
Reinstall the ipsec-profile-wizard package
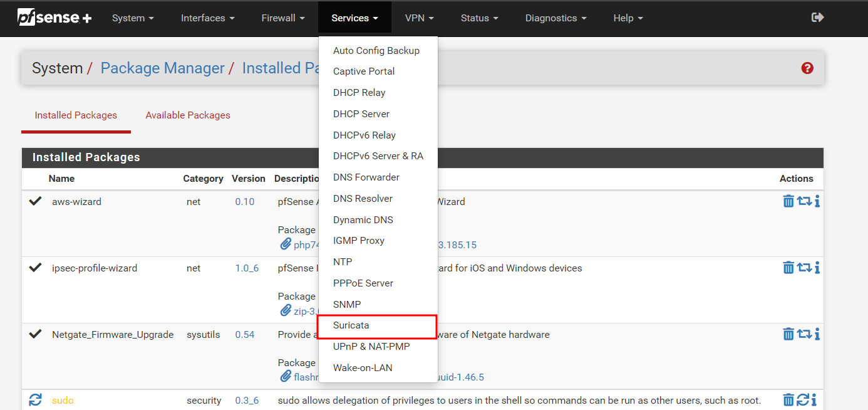click(x=804, y=268)
